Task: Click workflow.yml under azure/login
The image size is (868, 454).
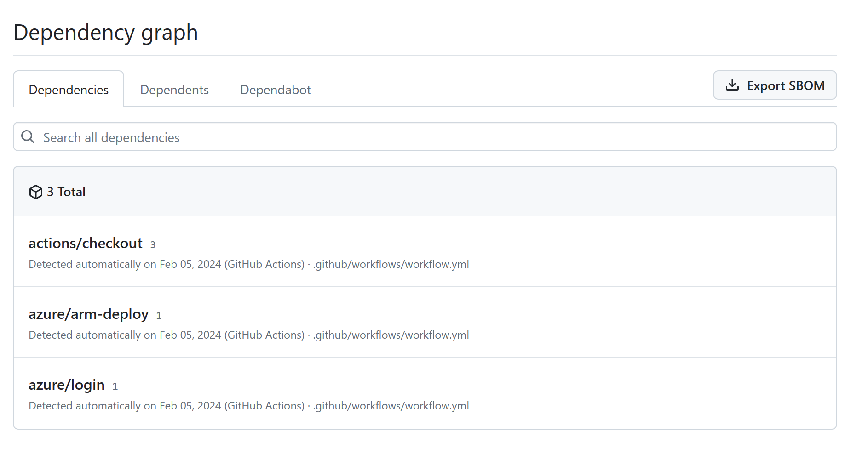Action: [x=391, y=406]
